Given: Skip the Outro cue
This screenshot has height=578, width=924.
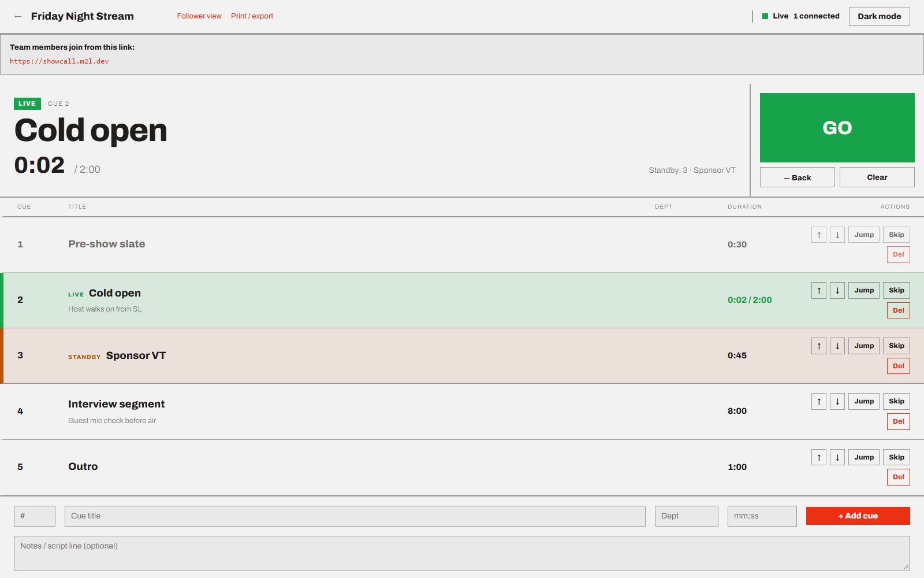Looking at the screenshot, I should [x=896, y=457].
